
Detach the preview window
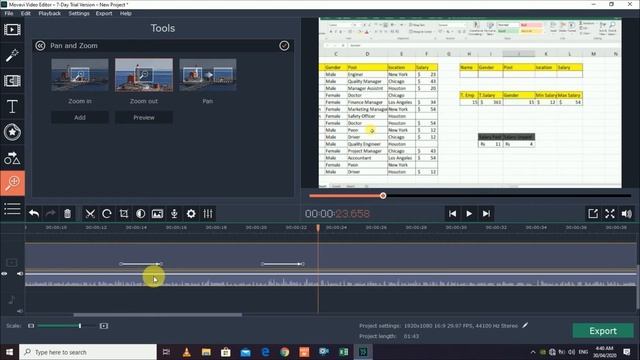593,213
